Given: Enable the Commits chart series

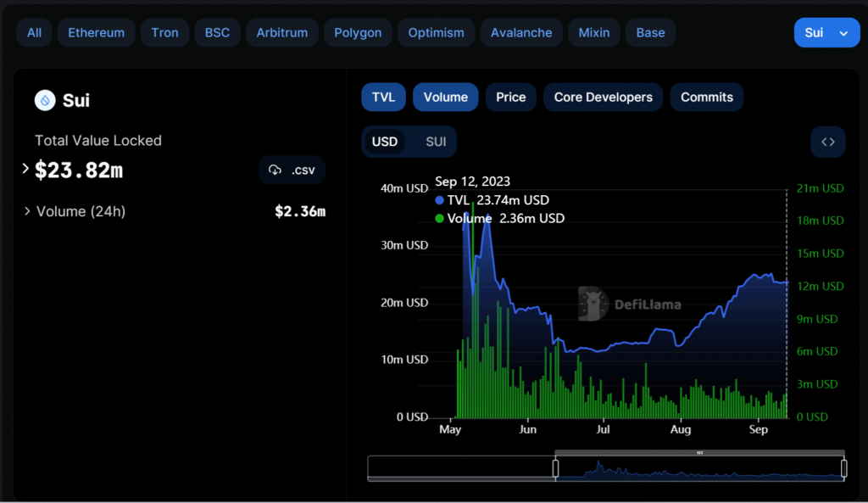Looking at the screenshot, I should coord(706,97).
